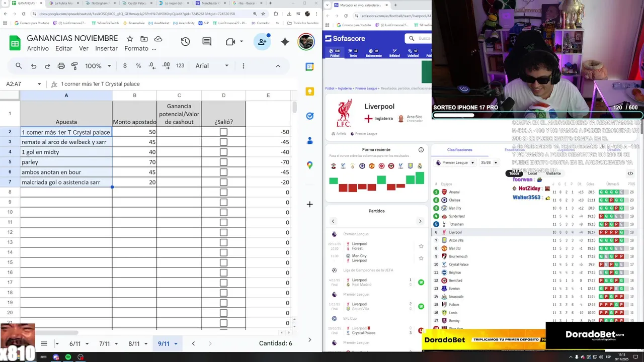The image size is (644, 362).
Task: Click the Forma reciente info icon
Action: tap(421, 150)
